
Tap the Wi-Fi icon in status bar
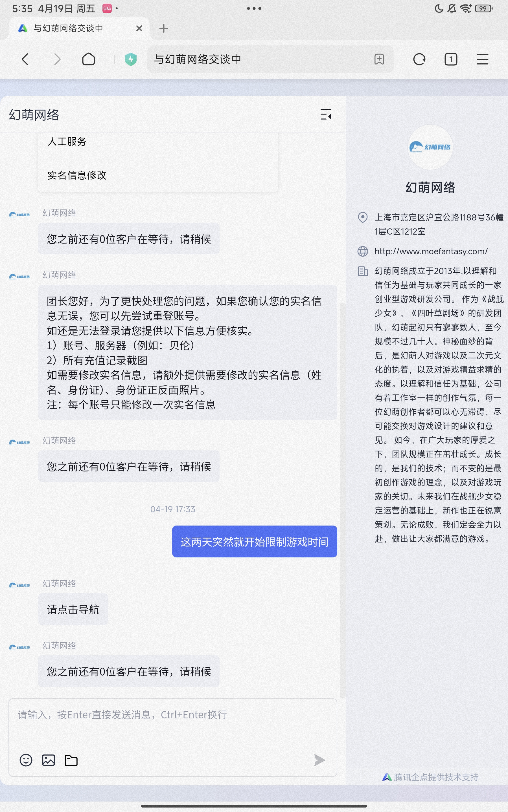click(x=466, y=8)
